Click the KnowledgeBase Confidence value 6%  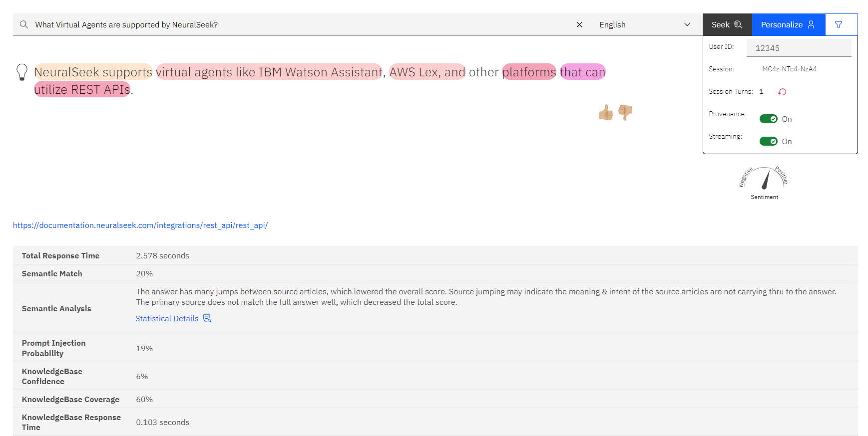[142, 376]
